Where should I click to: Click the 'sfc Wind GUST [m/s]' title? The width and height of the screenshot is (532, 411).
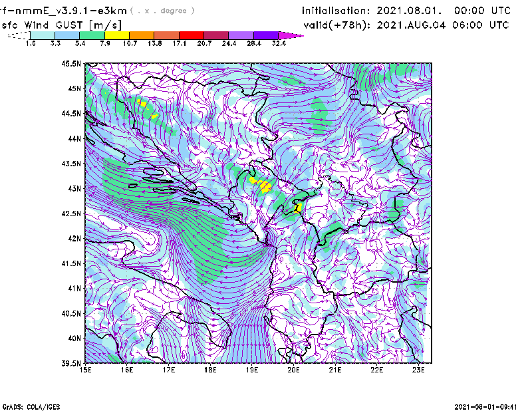pos(61,25)
